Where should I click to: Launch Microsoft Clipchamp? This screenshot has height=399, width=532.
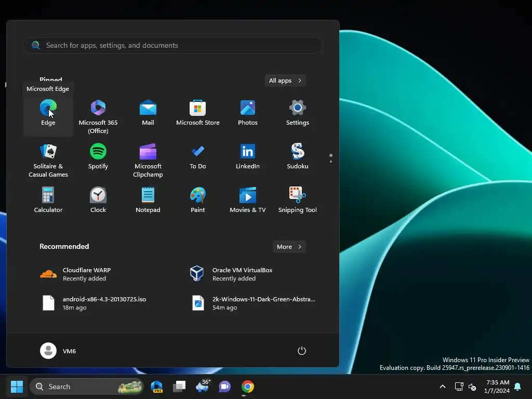[148, 160]
